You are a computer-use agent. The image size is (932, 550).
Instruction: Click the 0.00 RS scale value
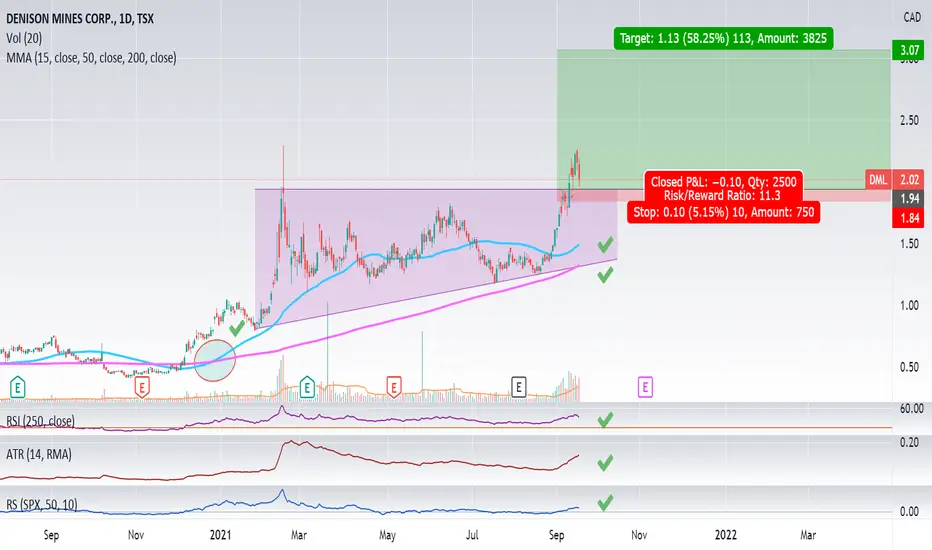point(909,511)
